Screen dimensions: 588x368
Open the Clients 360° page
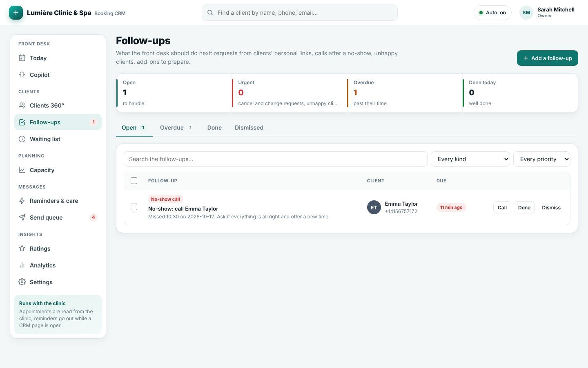point(58,105)
